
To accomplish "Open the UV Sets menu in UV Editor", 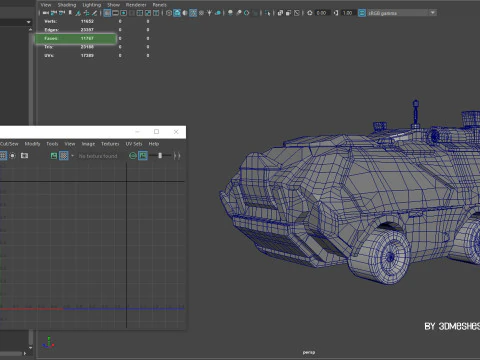I will click(134, 144).
